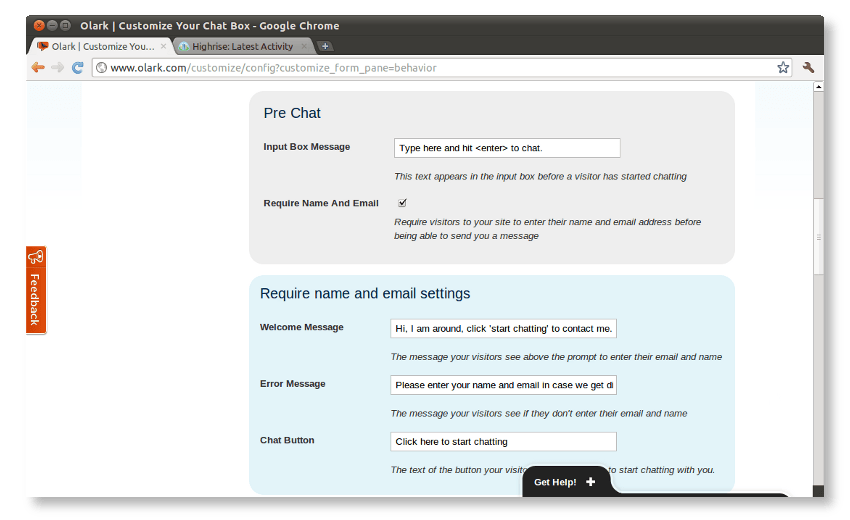Open a new browser tab
Image resolution: width=850 pixels, height=520 pixels.
pyautogui.click(x=326, y=46)
